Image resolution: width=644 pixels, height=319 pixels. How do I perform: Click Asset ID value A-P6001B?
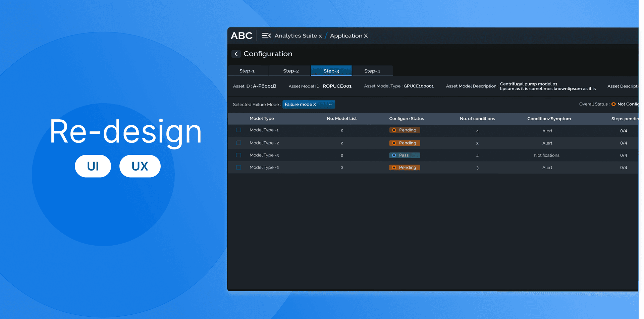click(x=265, y=86)
